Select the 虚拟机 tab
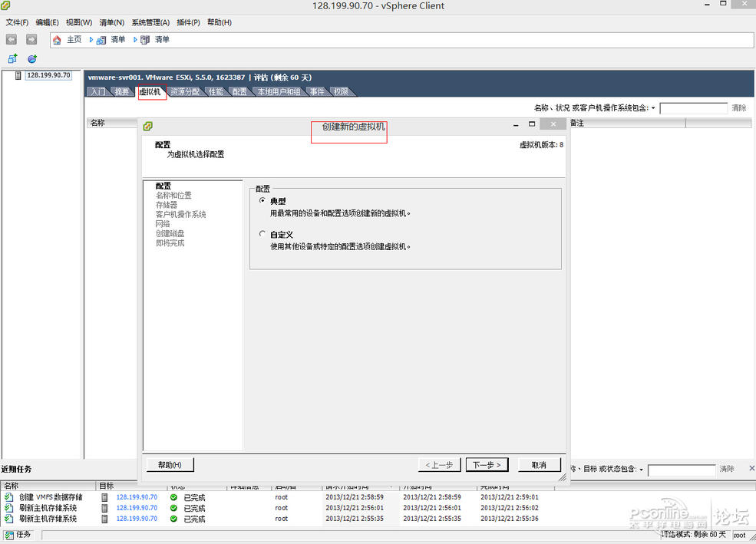The width and height of the screenshot is (756, 544). (150, 91)
